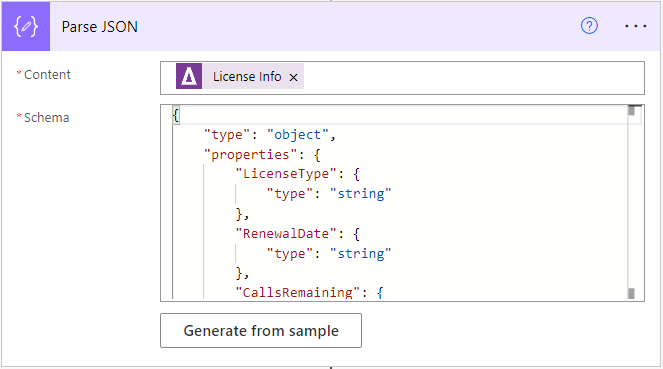Click the Schema field label

coord(46,118)
